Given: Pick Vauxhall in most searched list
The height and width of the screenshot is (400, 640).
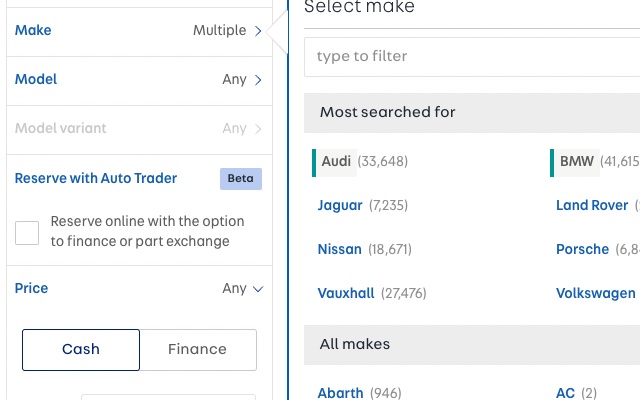Looking at the screenshot, I should [346, 294].
